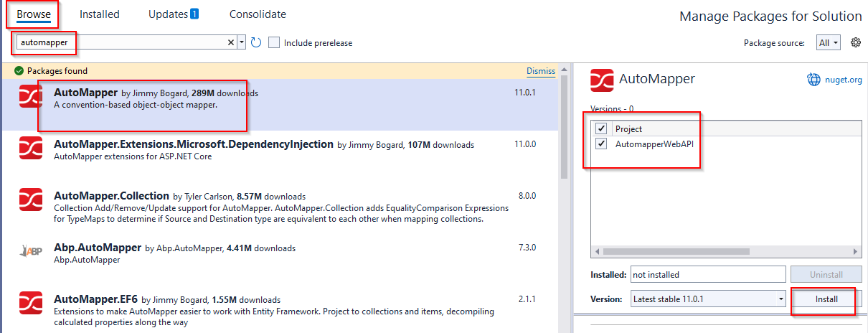Viewport: 868px width, 333px height.
Task: Click the Abp.AutoMapper package logo
Action: point(31,250)
